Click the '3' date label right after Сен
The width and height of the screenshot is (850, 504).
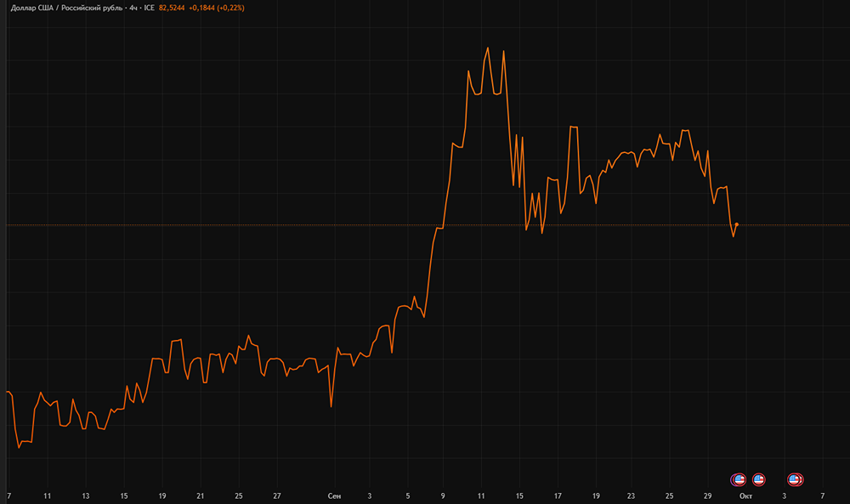pos(370,496)
